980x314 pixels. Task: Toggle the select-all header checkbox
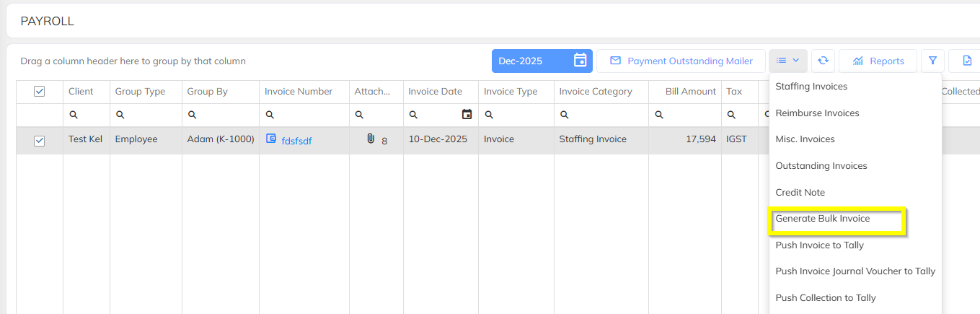[40, 92]
